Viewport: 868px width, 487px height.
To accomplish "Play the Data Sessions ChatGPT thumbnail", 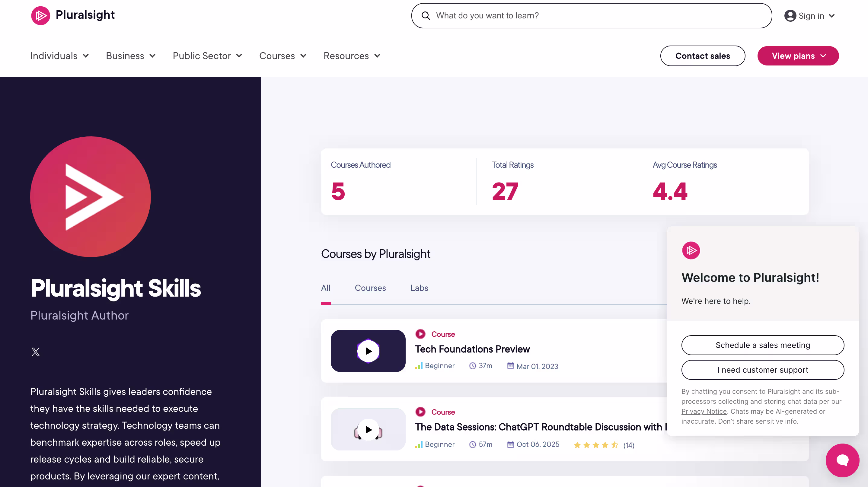I will coord(368,429).
